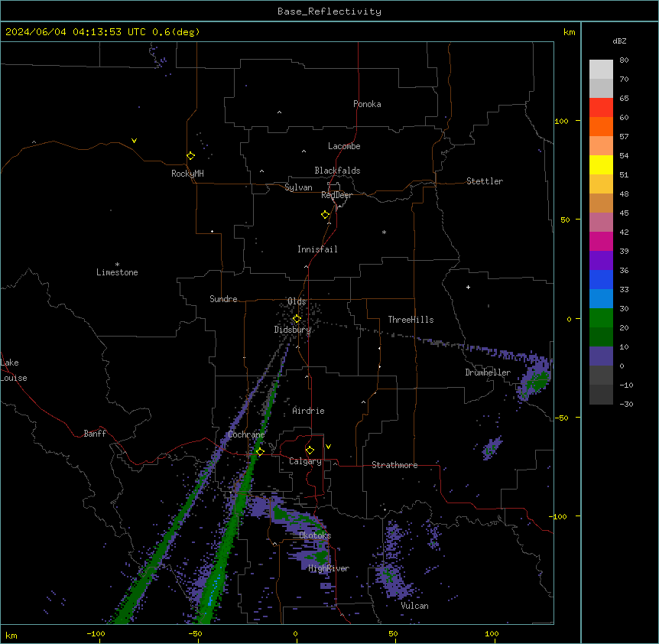The image size is (659, 644).
Task: Click the Olds town label
Action: pos(297,301)
